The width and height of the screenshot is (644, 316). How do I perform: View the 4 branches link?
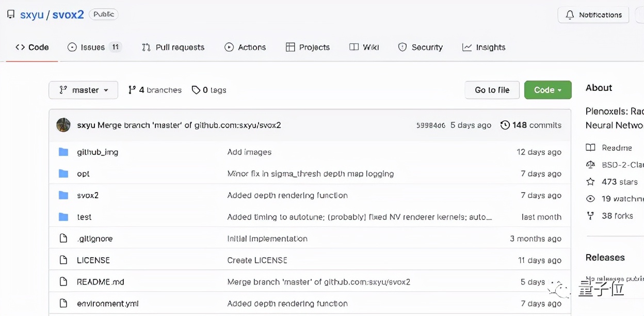155,90
